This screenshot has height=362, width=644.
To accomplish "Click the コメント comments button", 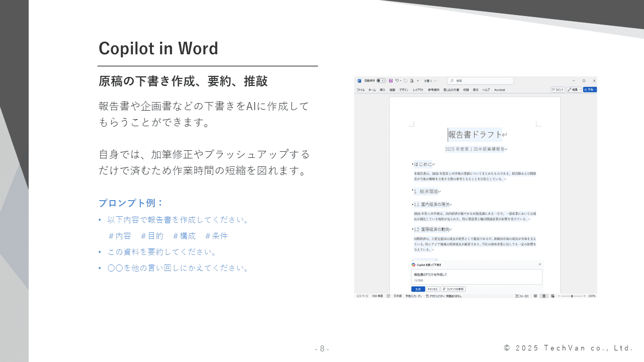I will pos(558,89).
